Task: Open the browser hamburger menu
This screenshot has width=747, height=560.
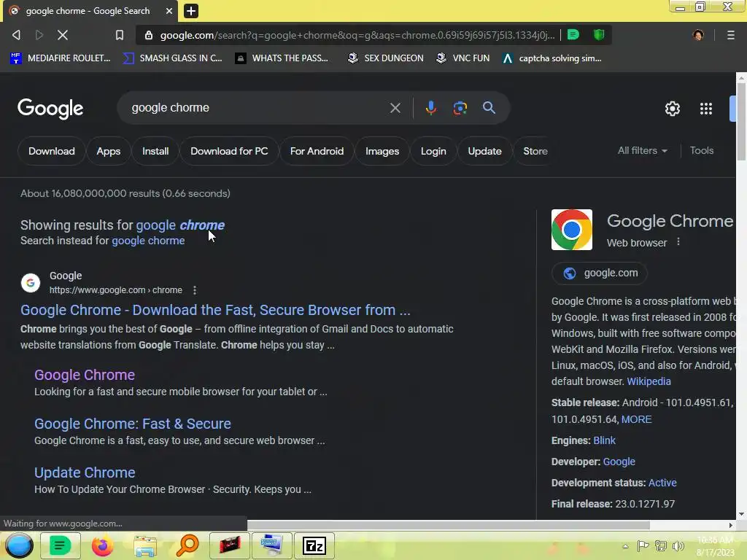Action: pos(730,35)
